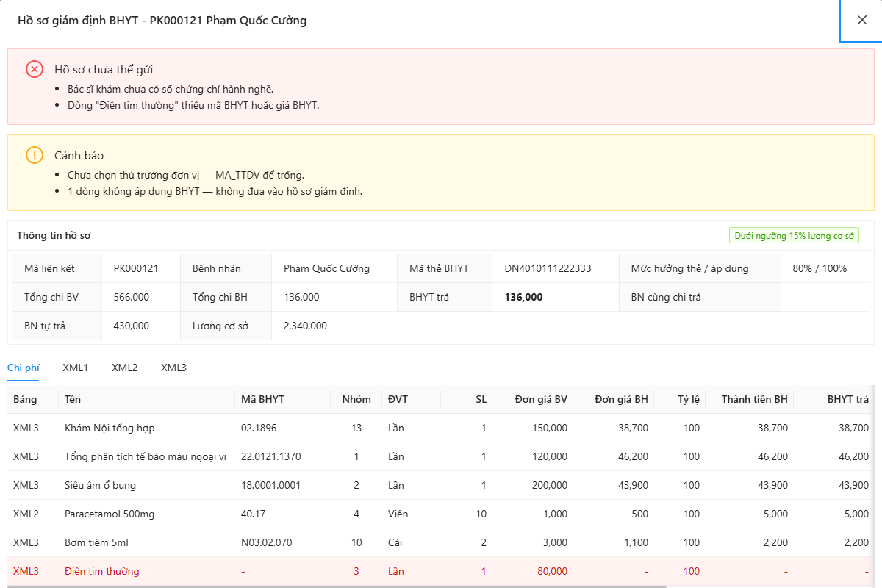The height and width of the screenshot is (588, 882).
Task: Click the red error icon beside "Hồ sơ chưa thể gửi"
Action: [35, 69]
